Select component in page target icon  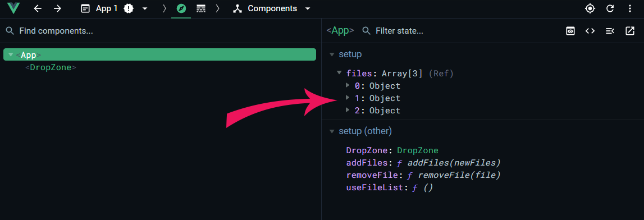pyautogui.click(x=590, y=8)
